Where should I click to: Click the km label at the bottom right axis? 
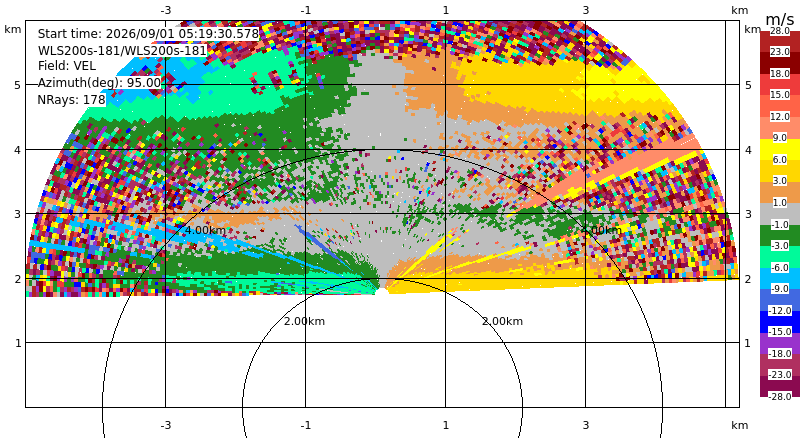739,425
